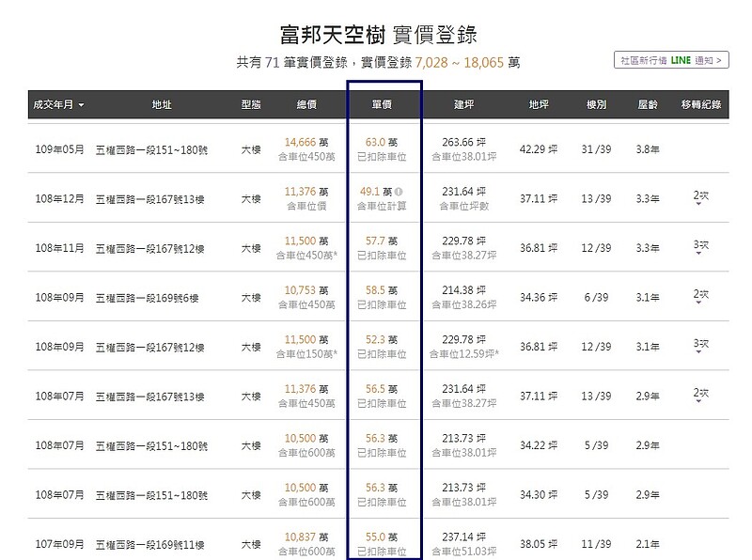Expand 3次 transfer record in 108年09月 167號12樓 row

[x=700, y=345]
